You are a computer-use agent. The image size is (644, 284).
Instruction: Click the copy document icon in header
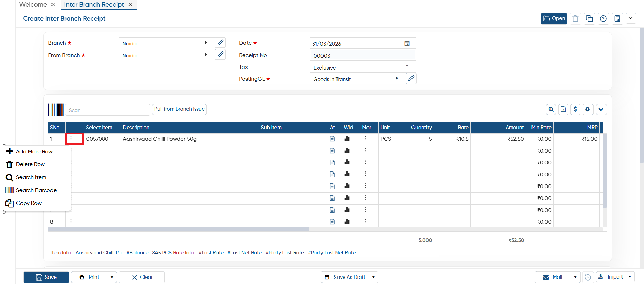(589, 19)
